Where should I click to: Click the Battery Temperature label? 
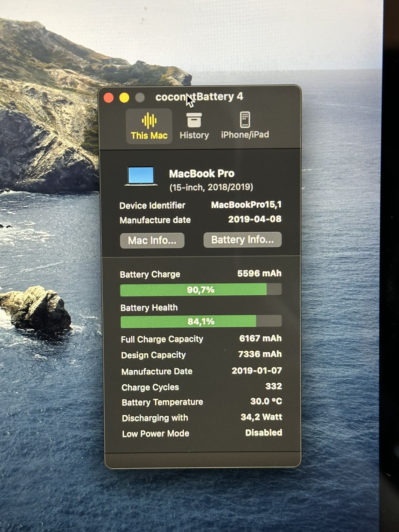[x=162, y=402]
